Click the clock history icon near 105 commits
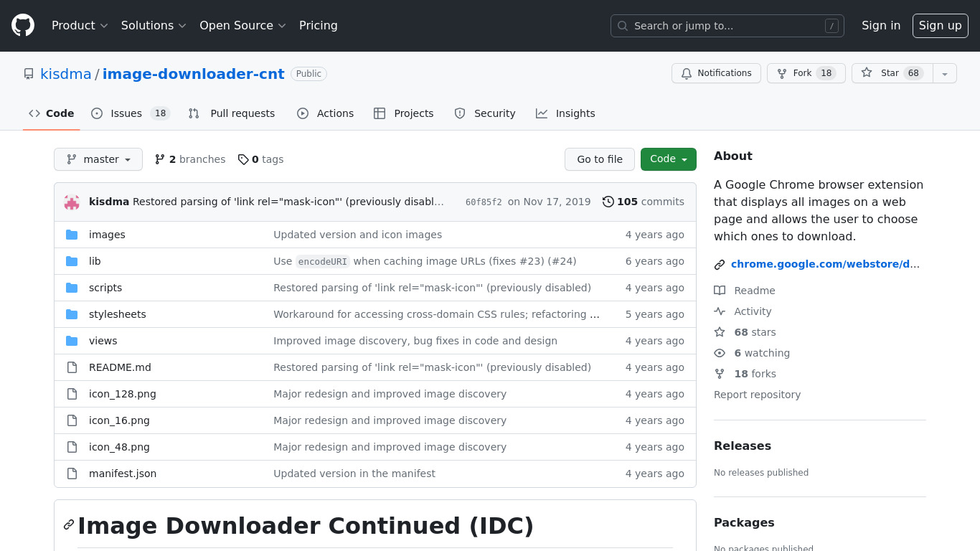The width and height of the screenshot is (980, 551). pos(608,202)
